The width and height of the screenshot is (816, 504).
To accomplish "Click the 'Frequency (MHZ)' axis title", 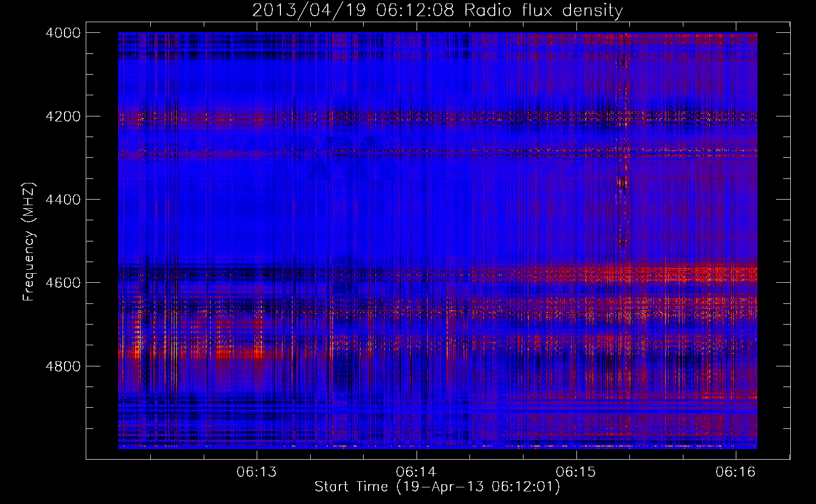I will tap(29, 242).
